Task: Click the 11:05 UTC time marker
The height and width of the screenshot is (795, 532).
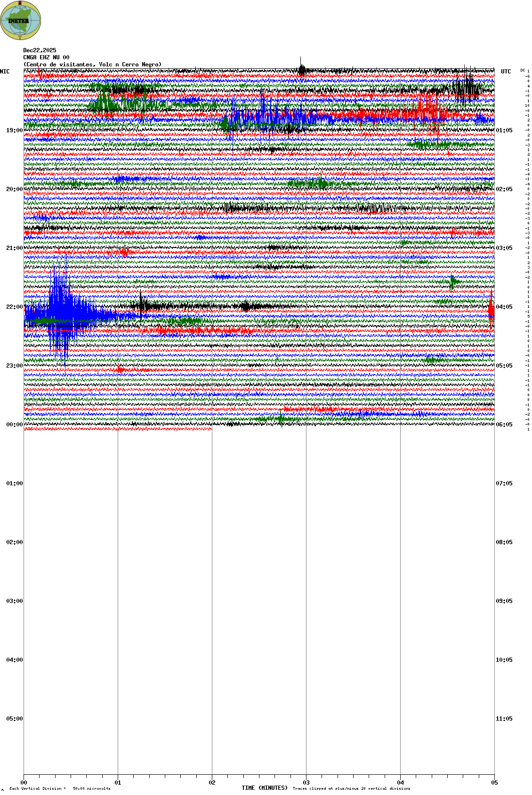Action: [504, 719]
